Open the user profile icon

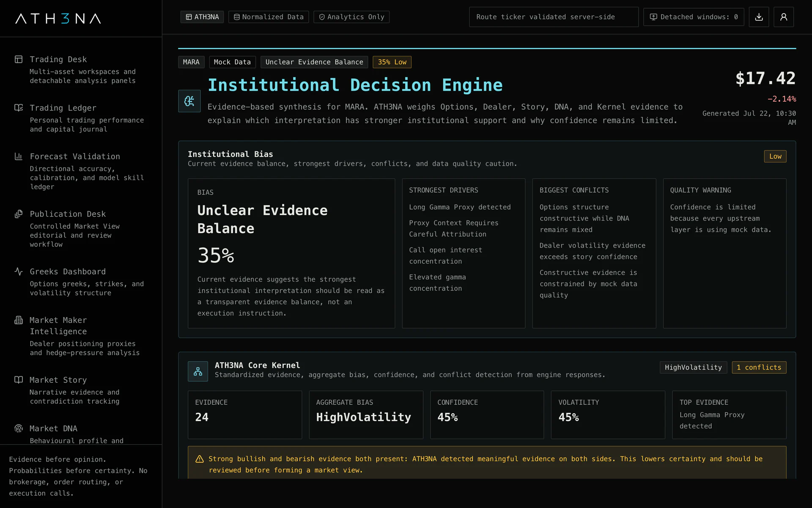point(783,17)
